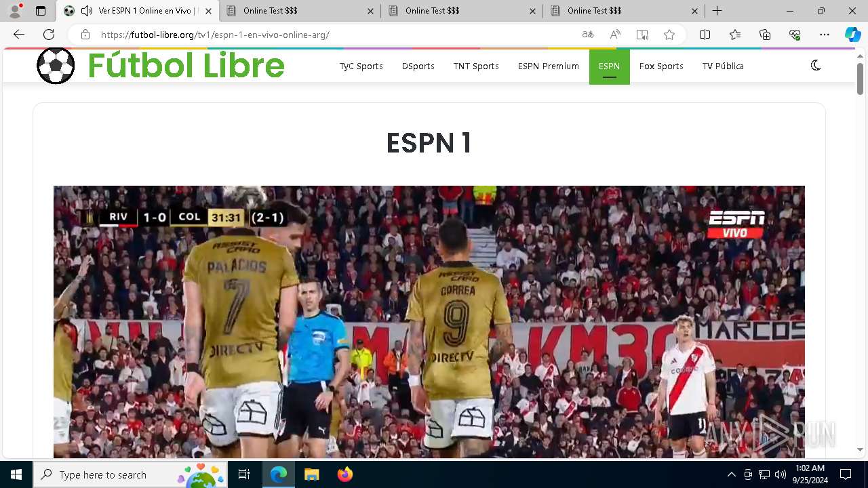Click the ESPN 1 heading
The height and width of the screenshot is (488, 868).
pyautogui.click(x=429, y=143)
